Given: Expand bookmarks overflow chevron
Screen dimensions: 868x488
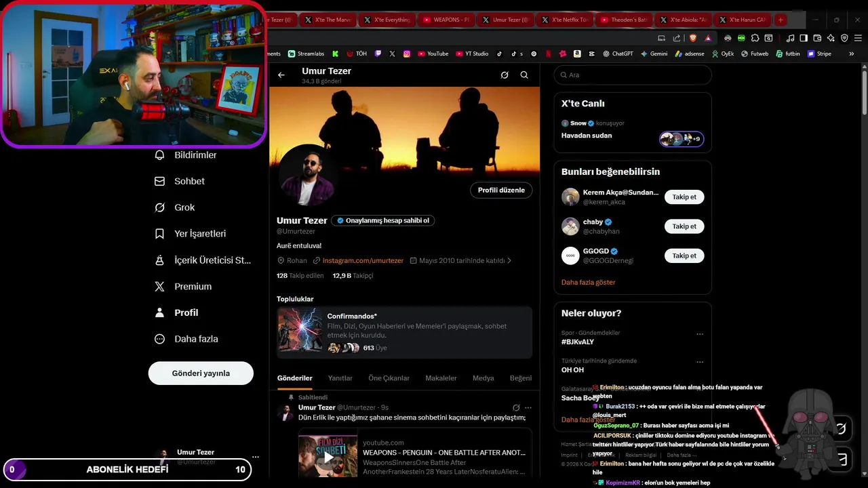Looking at the screenshot, I should (852, 54).
